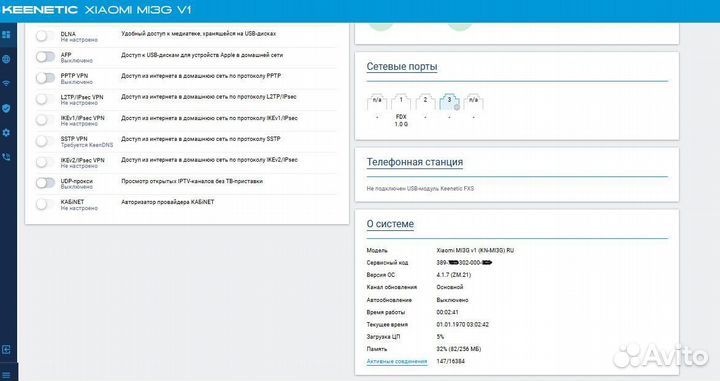Open the security shield icon in the sidebar

pos(6,108)
